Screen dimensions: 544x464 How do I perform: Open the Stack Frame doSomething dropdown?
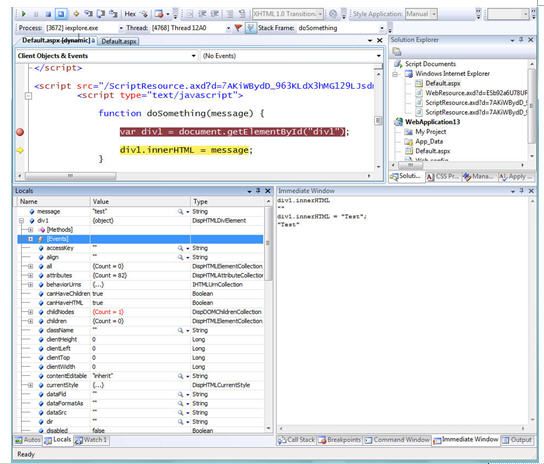(382, 28)
